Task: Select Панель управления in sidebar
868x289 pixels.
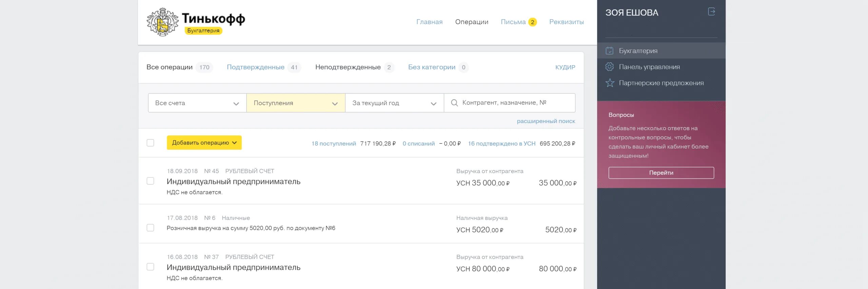Action: tap(661, 67)
